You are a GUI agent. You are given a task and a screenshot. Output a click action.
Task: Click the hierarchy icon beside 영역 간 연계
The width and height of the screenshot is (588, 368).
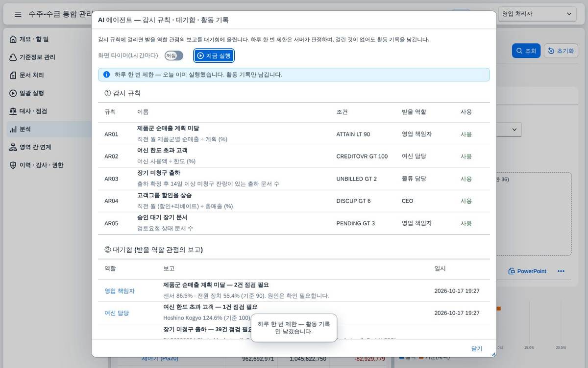pyautogui.click(x=13, y=147)
